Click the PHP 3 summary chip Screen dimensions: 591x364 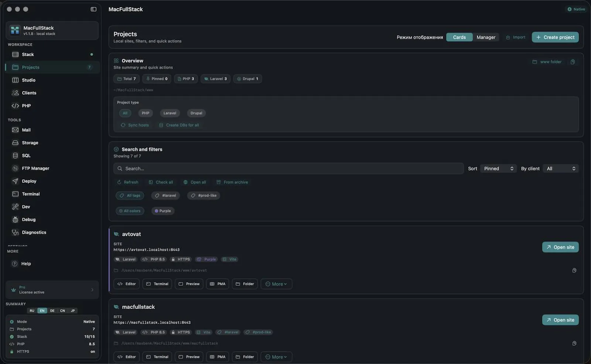pyautogui.click(x=186, y=79)
